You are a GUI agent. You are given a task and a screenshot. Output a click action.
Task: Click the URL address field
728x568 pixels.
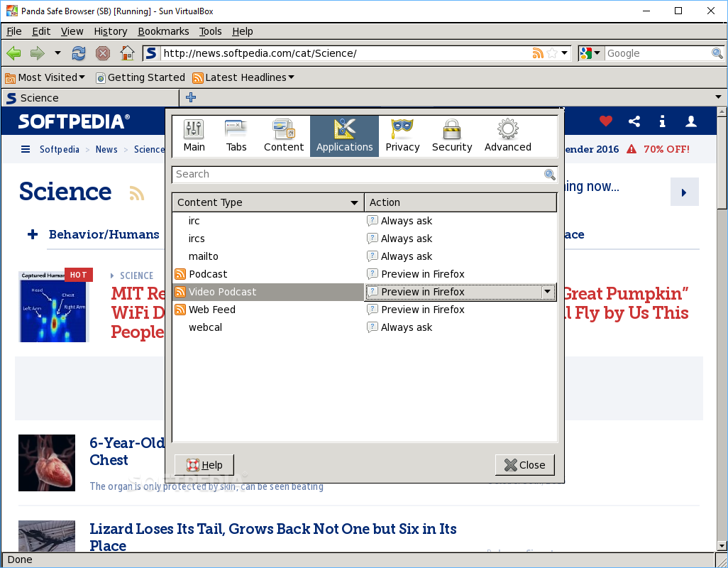point(346,53)
